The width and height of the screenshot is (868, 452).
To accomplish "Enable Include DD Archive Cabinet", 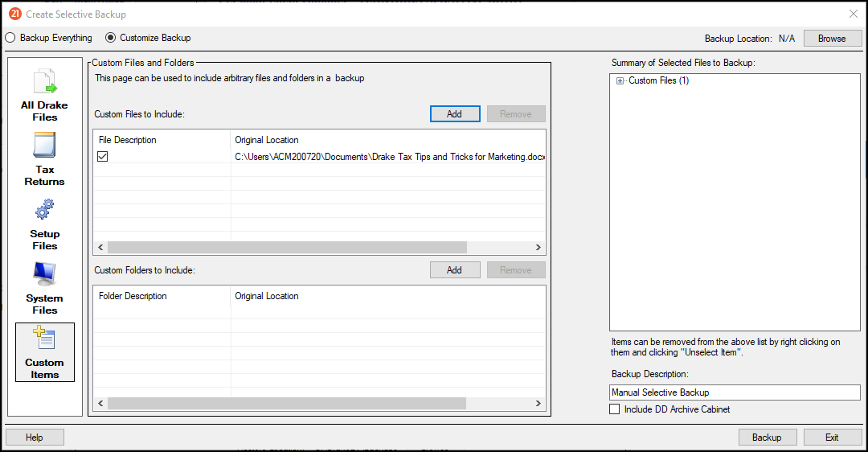I will (x=615, y=409).
